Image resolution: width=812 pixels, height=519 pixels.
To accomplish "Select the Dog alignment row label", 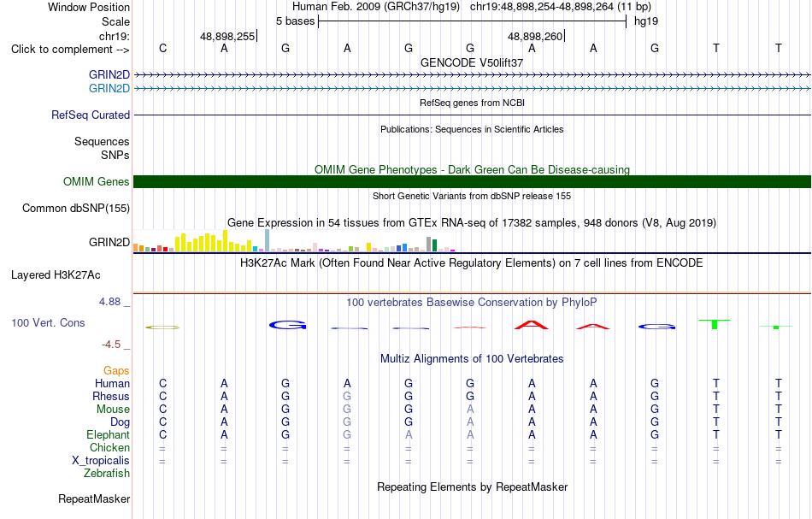I will click(120, 422).
